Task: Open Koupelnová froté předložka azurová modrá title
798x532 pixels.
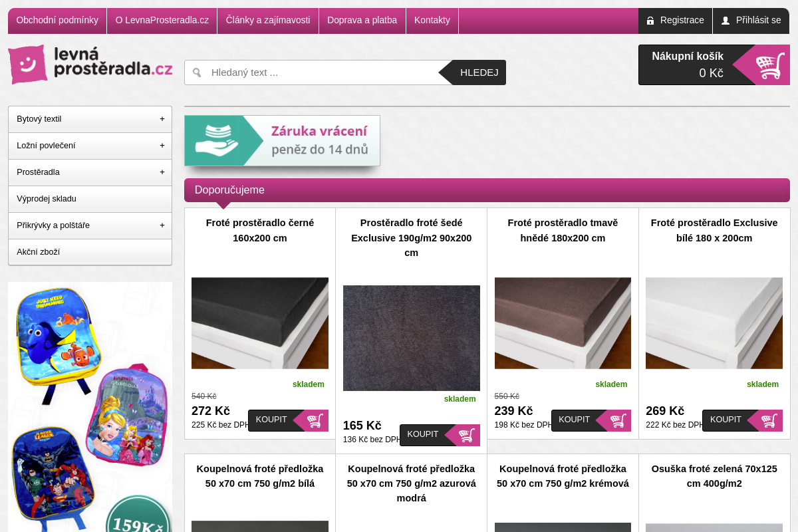Action: click(412, 483)
